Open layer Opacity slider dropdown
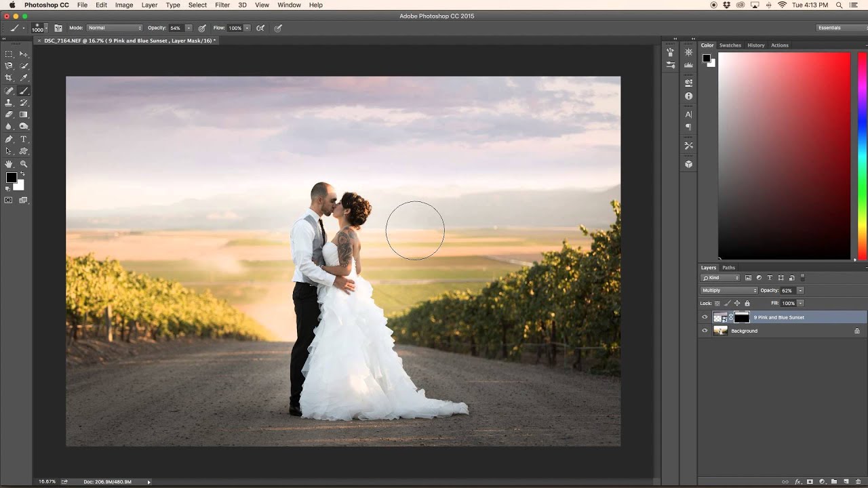Screen dimensions: 868x488 (x=800, y=290)
